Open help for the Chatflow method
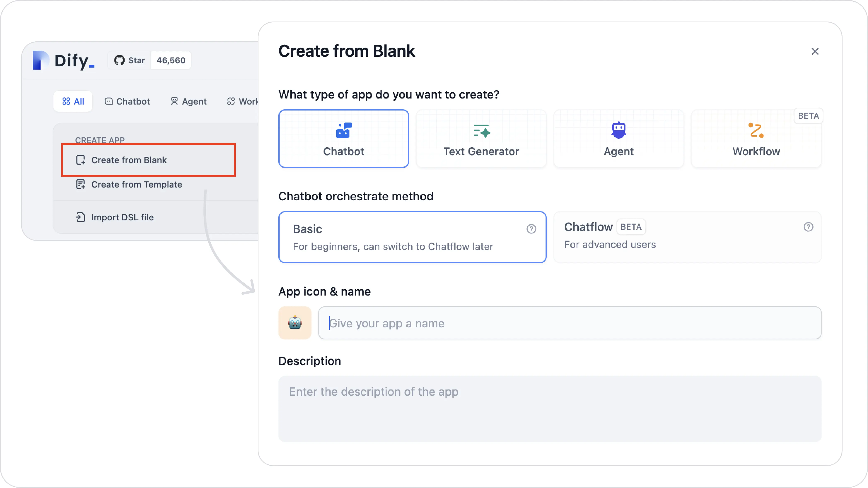The height and width of the screenshot is (488, 868). tap(808, 227)
